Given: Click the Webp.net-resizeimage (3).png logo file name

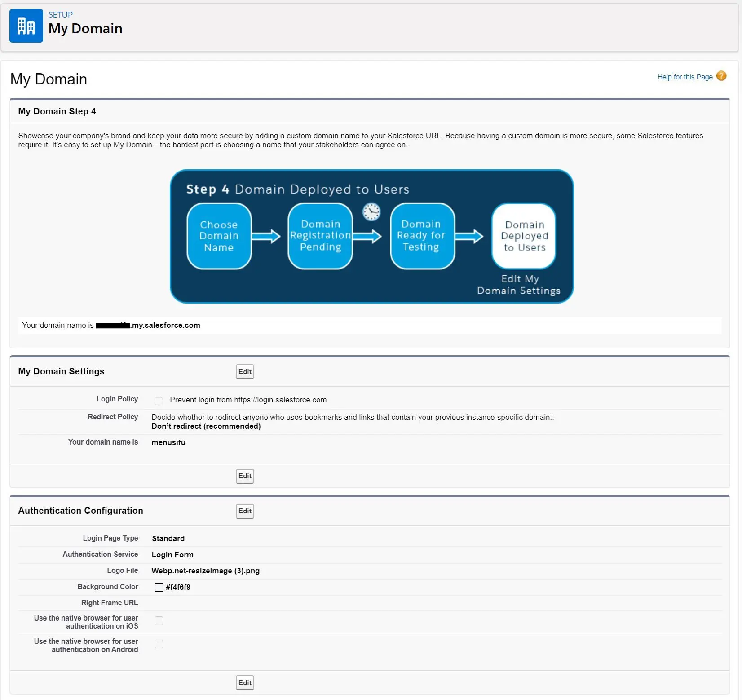Looking at the screenshot, I should tap(206, 571).
